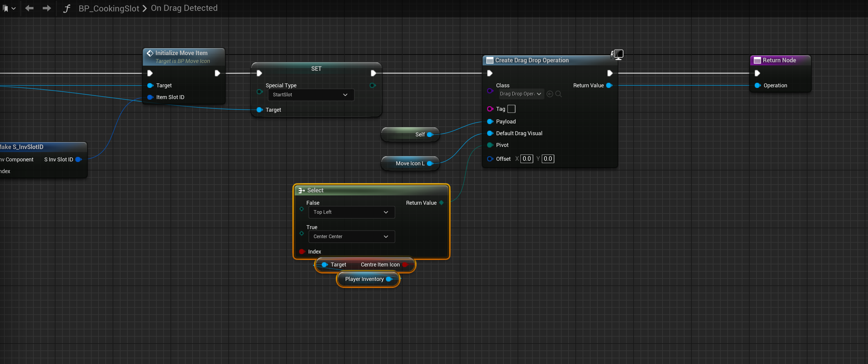Click the red Centre Item Icon output pin
Screen dimensions: 868x364
(405, 265)
